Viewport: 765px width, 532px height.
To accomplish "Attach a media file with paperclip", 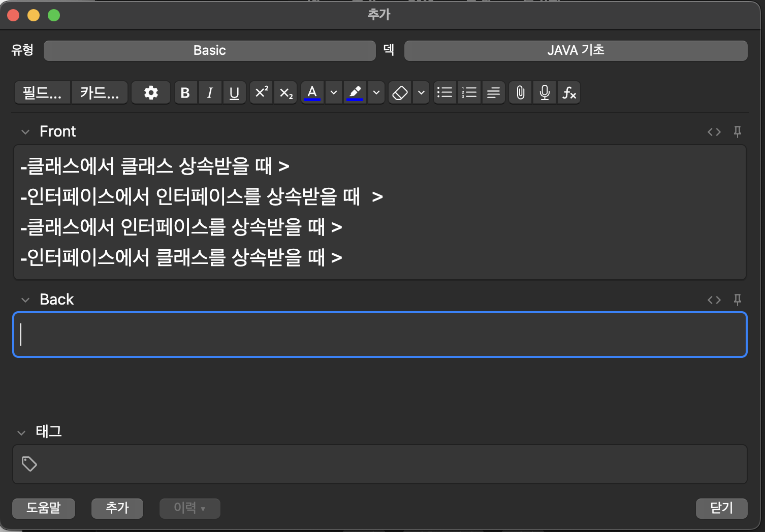I will (521, 93).
